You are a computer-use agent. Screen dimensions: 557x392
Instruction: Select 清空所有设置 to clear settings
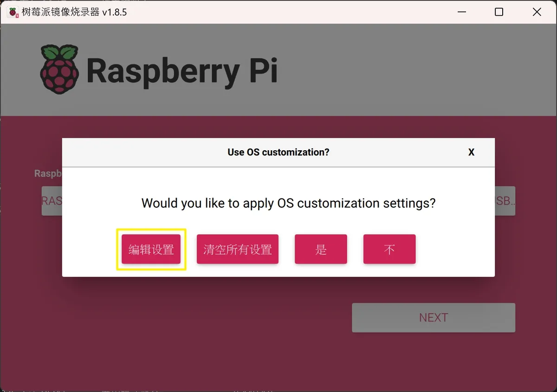238,249
